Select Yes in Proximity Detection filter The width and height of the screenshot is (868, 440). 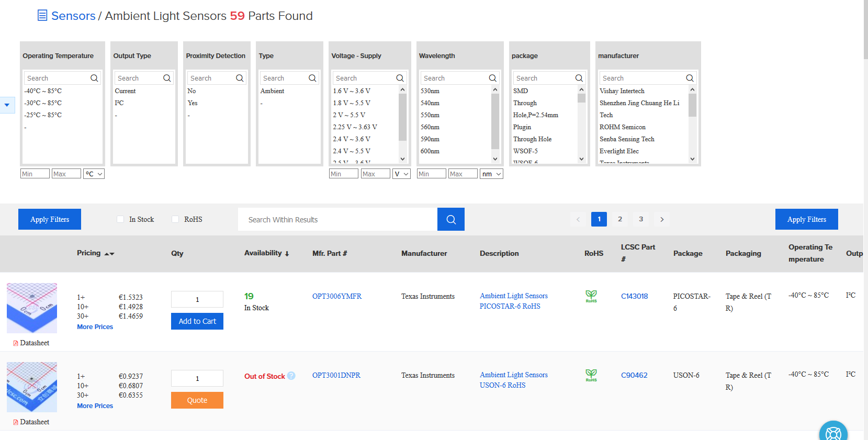point(193,103)
